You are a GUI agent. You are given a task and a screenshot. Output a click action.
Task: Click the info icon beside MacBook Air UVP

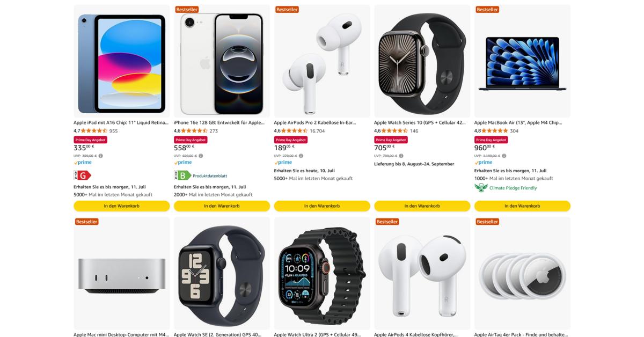tap(503, 156)
